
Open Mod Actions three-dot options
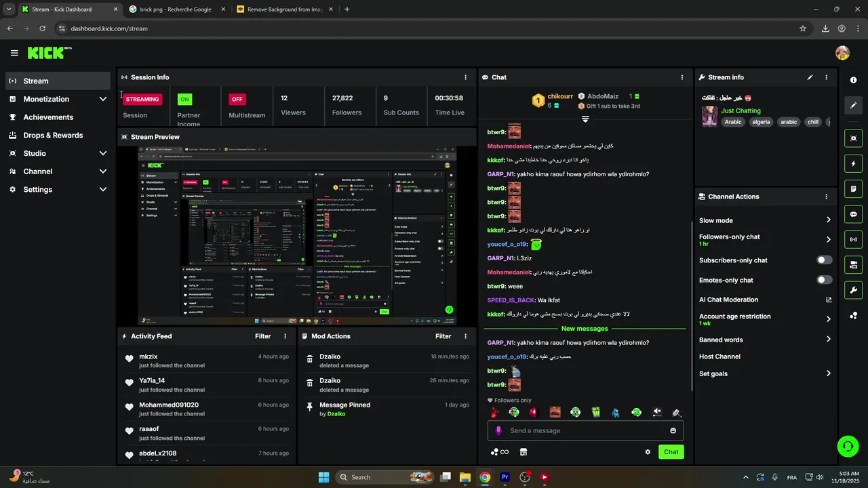tap(465, 336)
